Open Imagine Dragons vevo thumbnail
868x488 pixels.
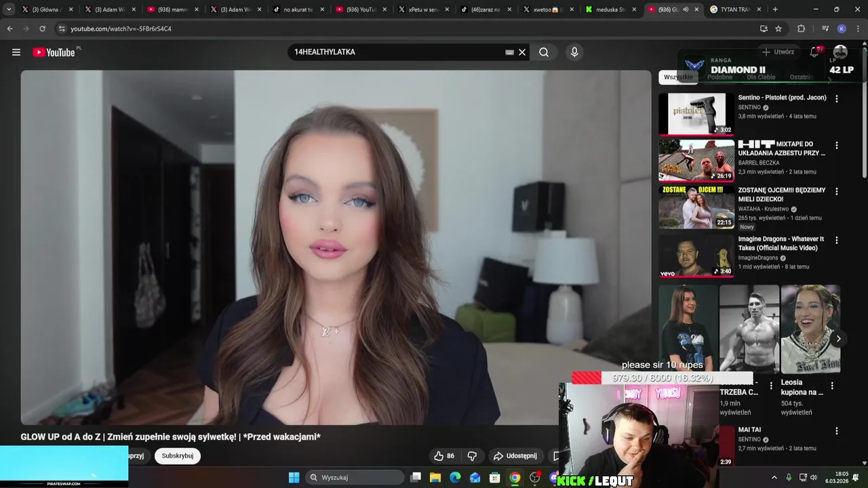coord(696,256)
